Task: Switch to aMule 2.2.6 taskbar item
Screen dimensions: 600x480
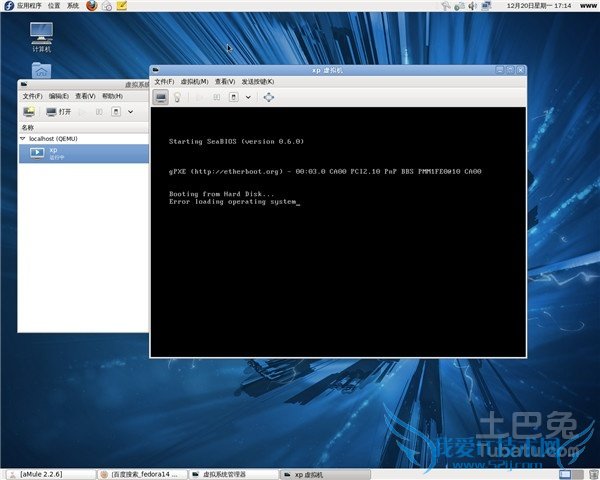Action: tap(49, 474)
